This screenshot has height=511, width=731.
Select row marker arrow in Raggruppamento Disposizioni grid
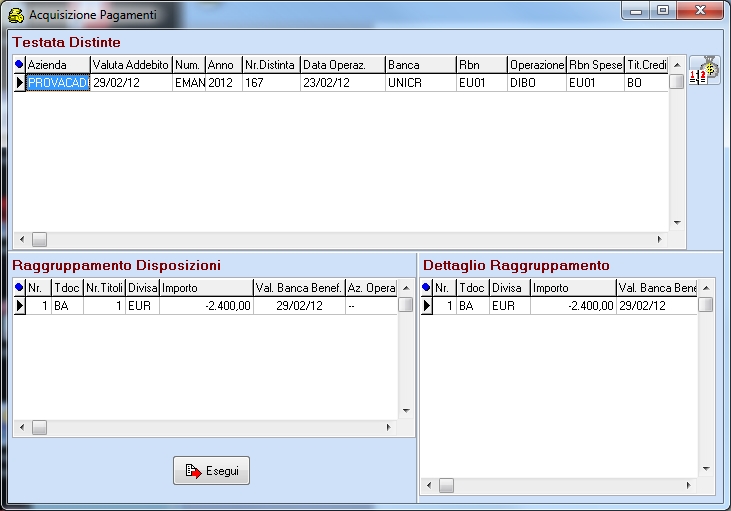point(20,305)
